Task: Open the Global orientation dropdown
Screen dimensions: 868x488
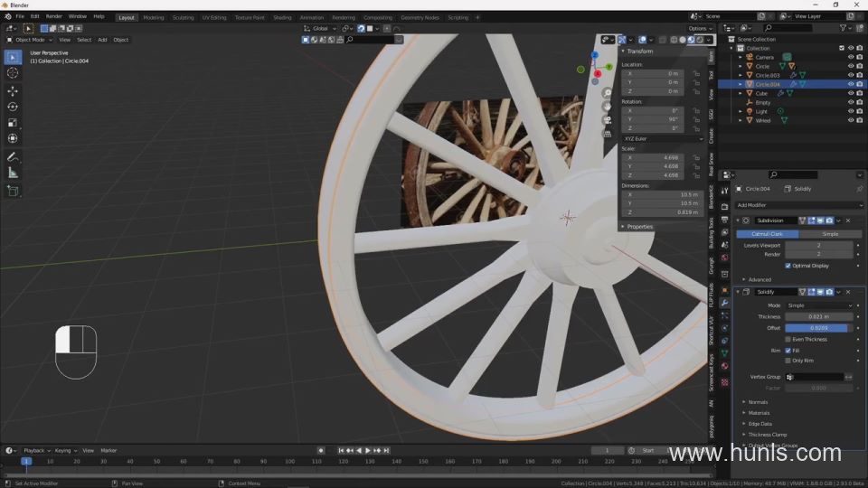Action: (320, 28)
